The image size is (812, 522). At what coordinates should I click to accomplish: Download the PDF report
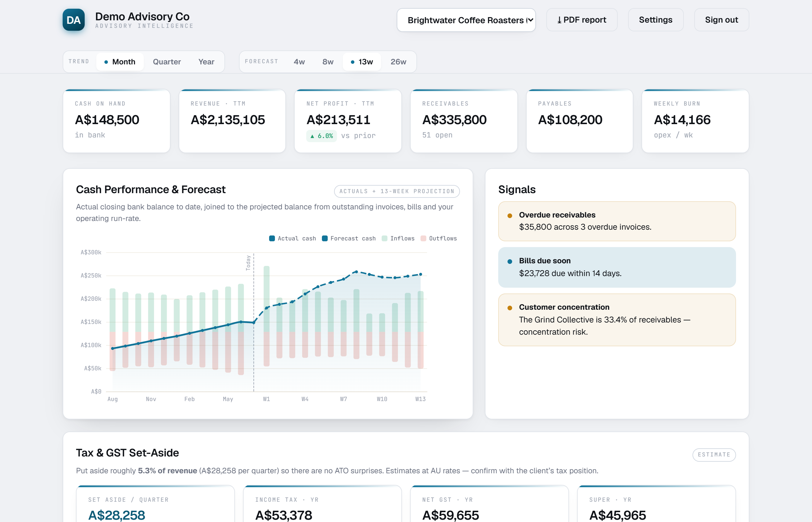[x=581, y=20]
